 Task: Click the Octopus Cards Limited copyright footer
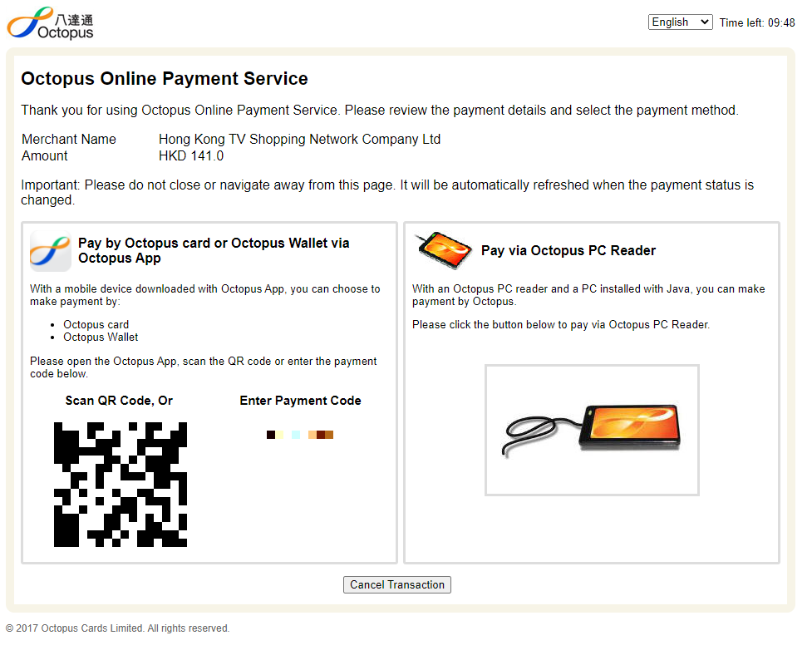(117, 628)
